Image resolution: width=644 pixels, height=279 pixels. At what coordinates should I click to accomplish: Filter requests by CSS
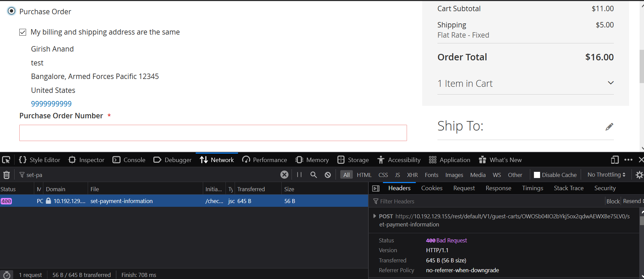coord(383,175)
